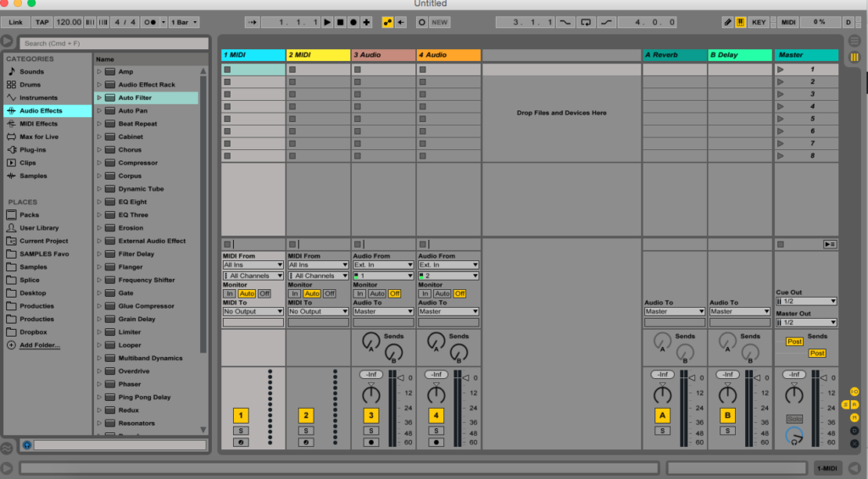Set track 2 MIDI monitor to Off

click(x=330, y=293)
